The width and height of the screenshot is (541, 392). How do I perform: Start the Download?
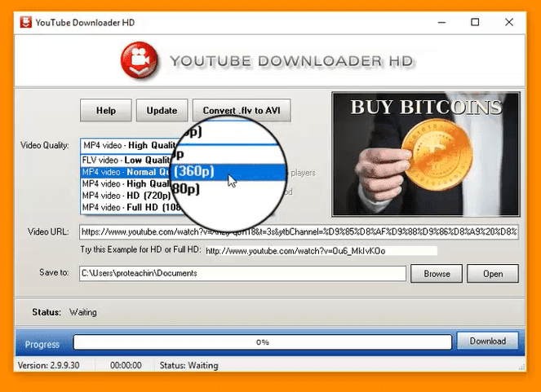click(x=487, y=341)
